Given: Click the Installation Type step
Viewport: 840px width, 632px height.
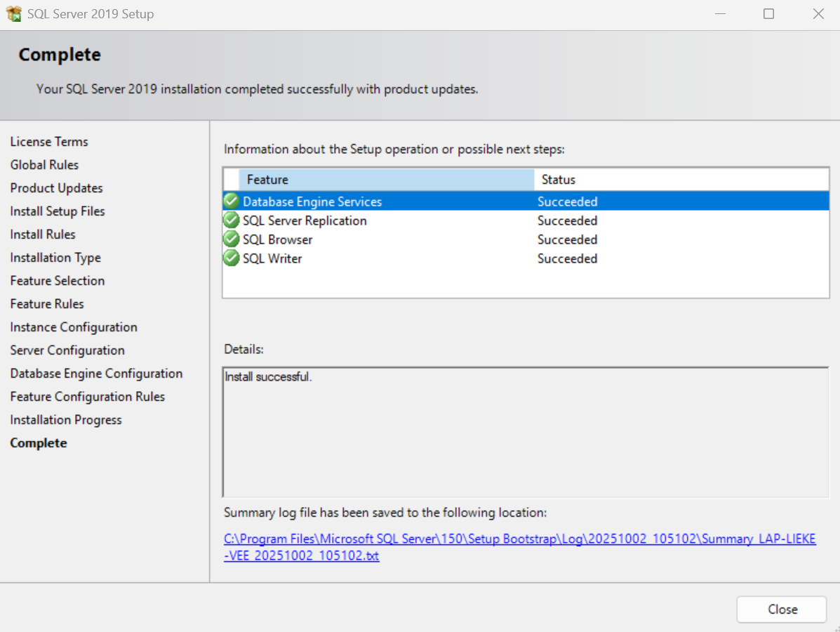Looking at the screenshot, I should point(55,258).
